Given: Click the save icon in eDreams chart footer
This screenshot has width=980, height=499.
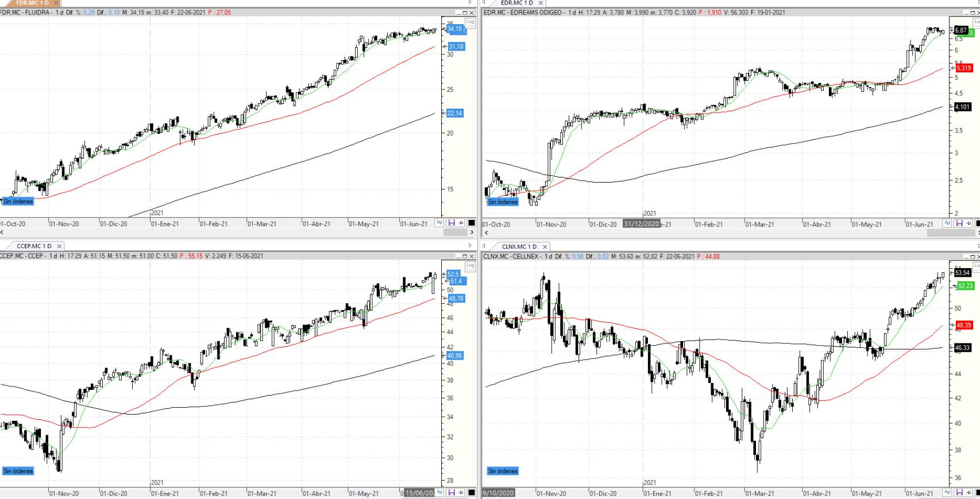Looking at the screenshot, I should coord(959,223).
